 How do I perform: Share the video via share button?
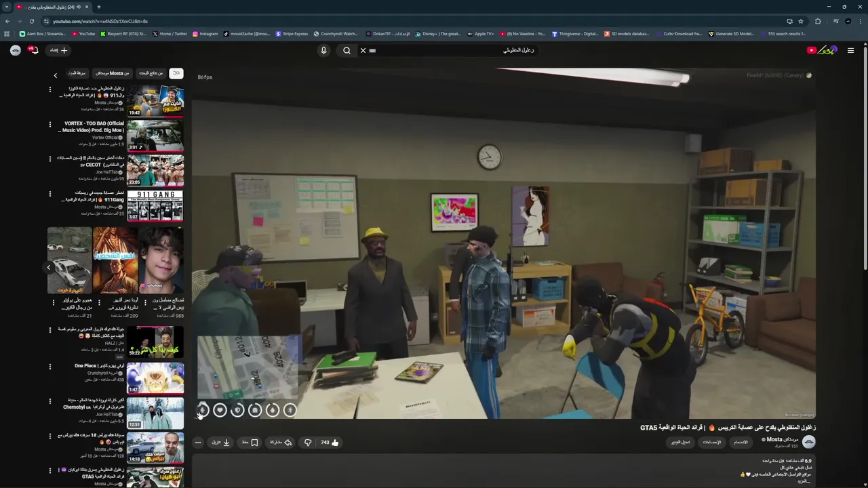point(281,443)
